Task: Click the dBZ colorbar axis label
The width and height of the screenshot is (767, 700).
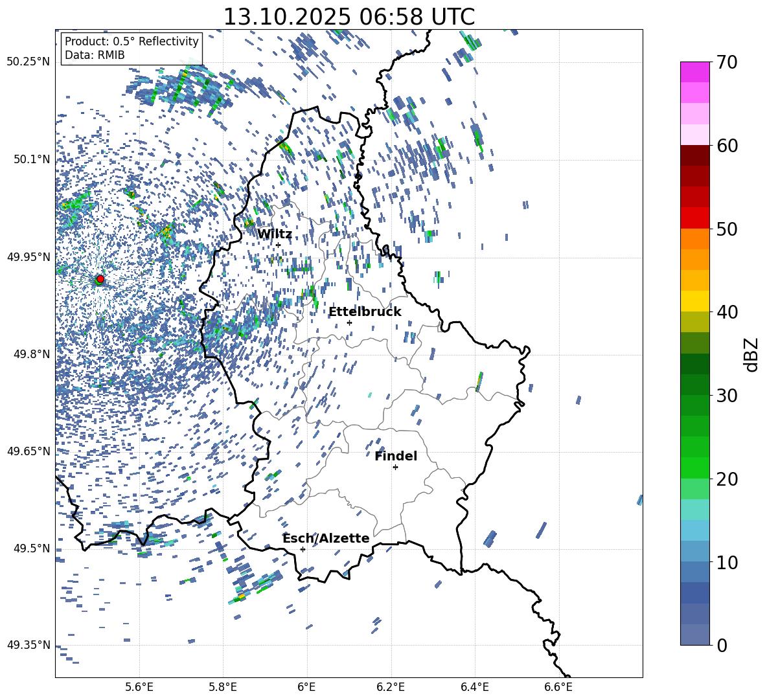Action: [752, 354]
